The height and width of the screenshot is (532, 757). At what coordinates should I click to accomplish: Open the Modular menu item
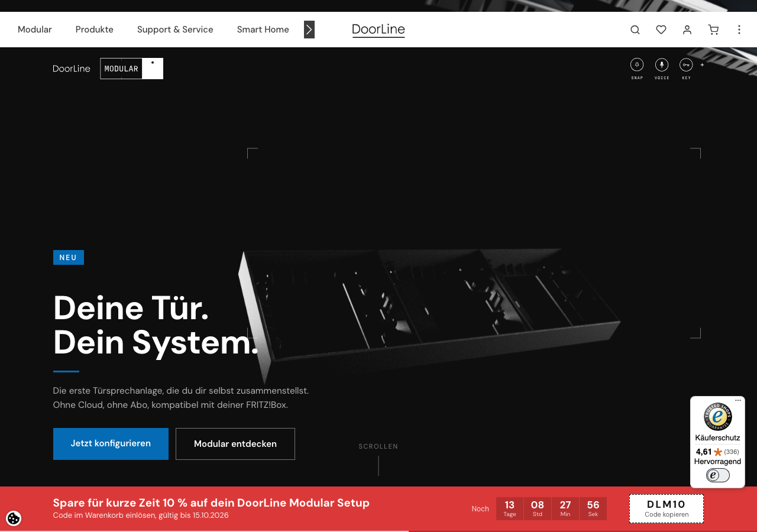point(35,30)
